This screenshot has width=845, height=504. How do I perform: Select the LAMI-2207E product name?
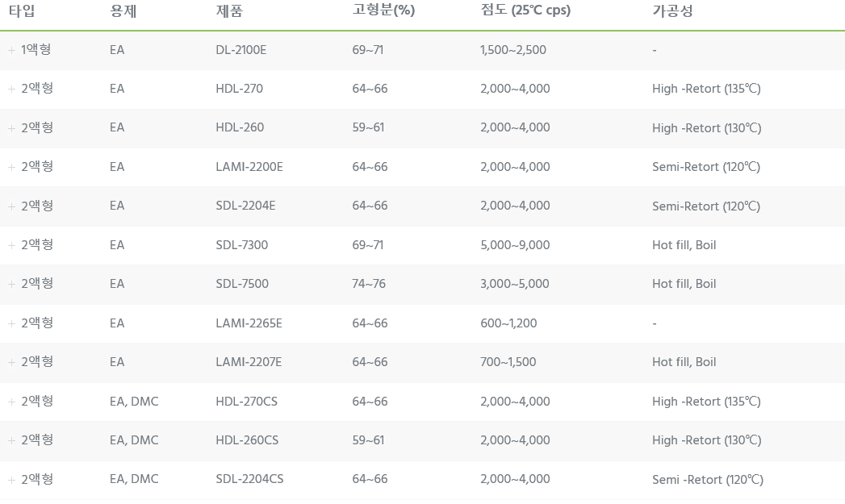[x=249, y=362]
